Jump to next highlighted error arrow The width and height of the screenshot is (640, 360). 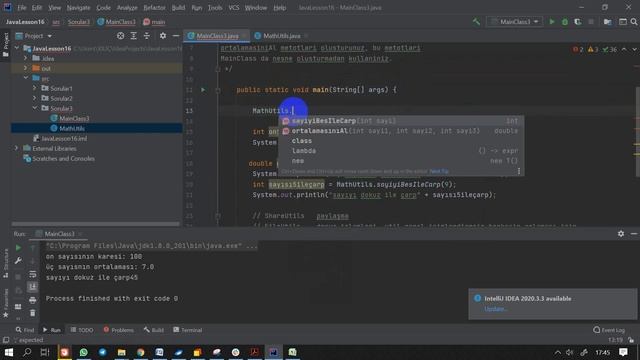point(634,49)
